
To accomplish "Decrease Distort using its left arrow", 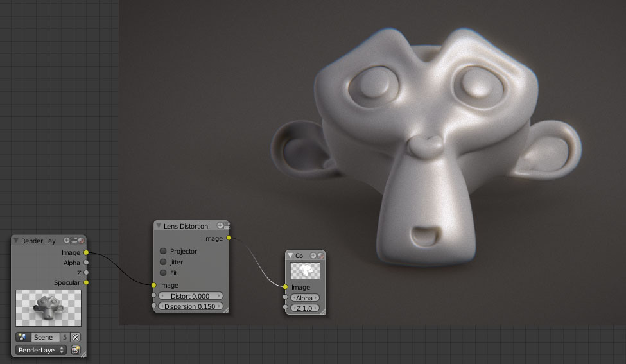I will [162, 296].
